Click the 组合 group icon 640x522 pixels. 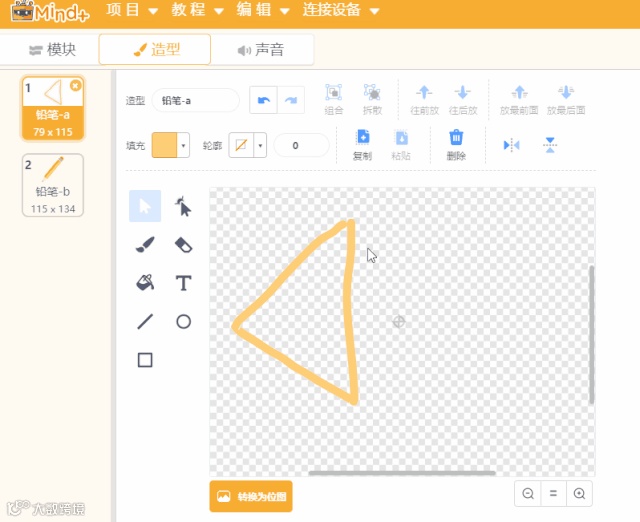coord(333,99)
